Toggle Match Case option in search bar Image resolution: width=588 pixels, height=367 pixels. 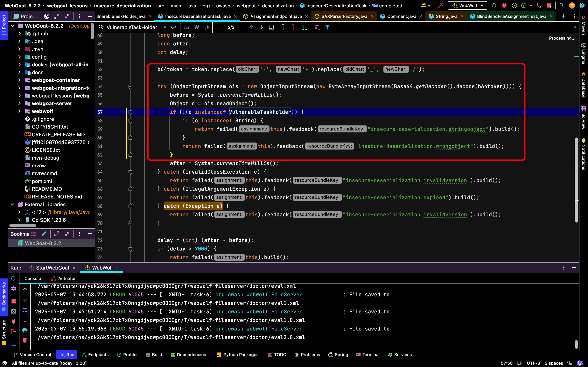[187, 27]
